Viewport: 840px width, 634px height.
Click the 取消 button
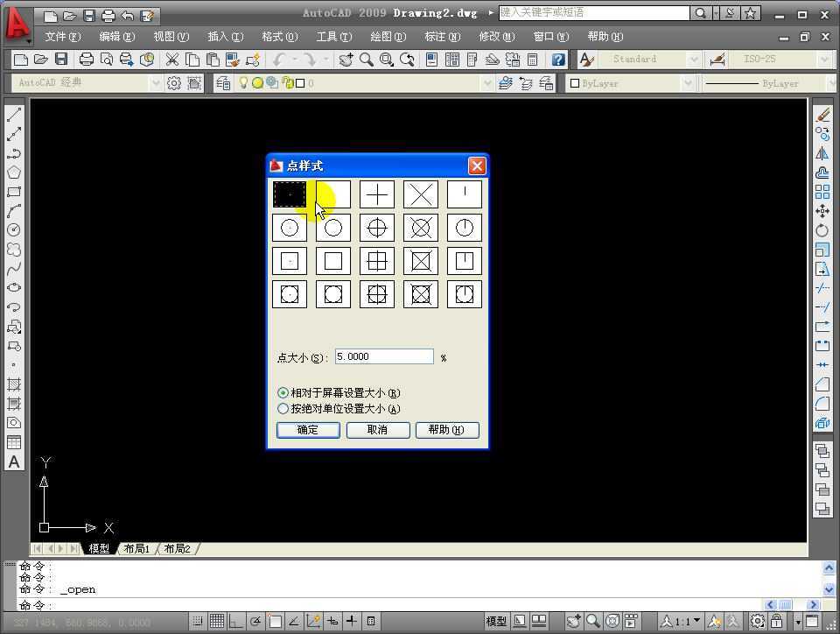pos(378,430)
